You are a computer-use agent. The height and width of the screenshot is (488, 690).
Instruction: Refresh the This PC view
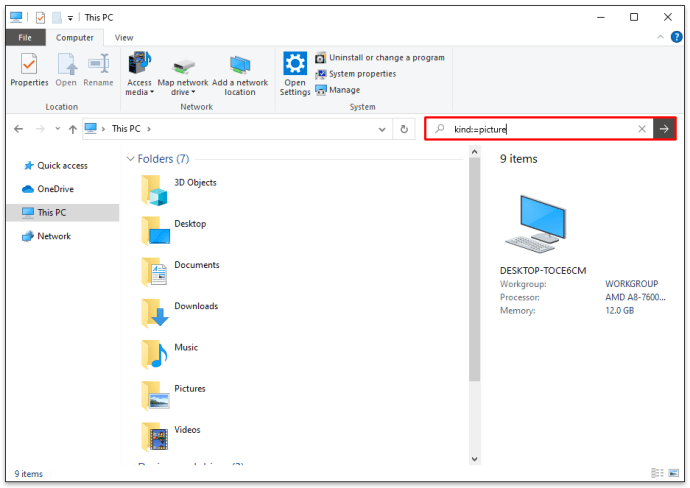coord(404,129)
